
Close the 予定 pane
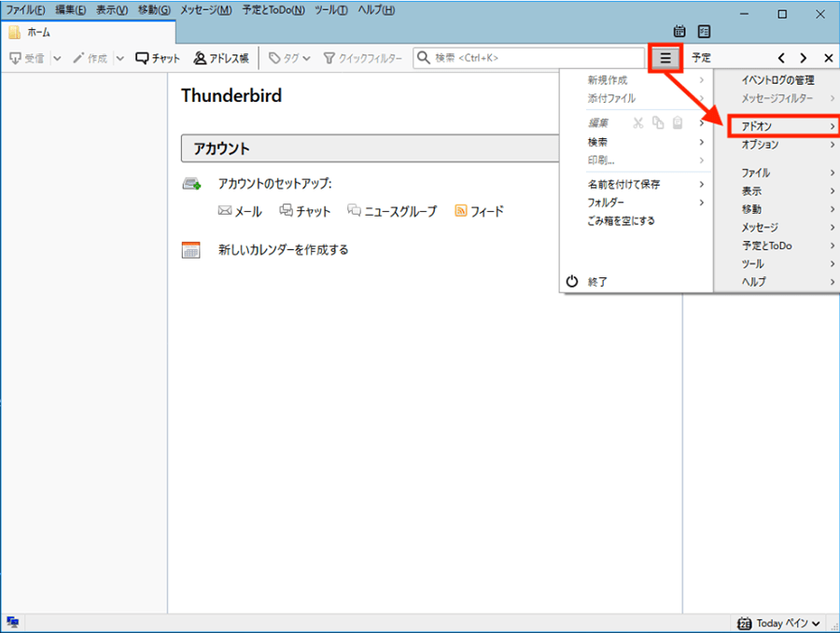(x=828, y=58)
